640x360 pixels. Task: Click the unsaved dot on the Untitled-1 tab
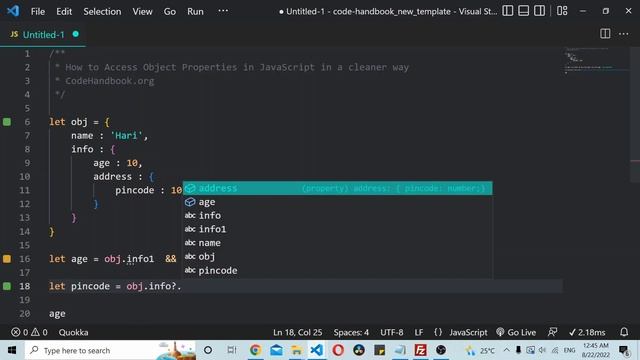[76, 34]
